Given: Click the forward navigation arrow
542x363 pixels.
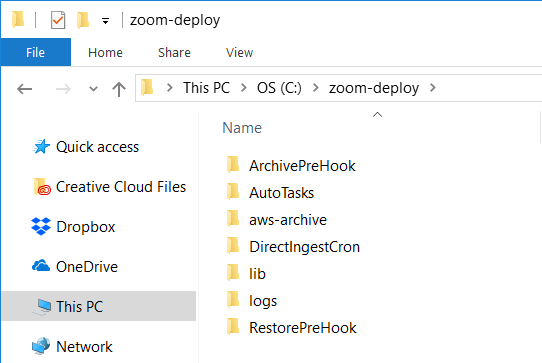Looking at the screenshot, I should tap(63, 89).
